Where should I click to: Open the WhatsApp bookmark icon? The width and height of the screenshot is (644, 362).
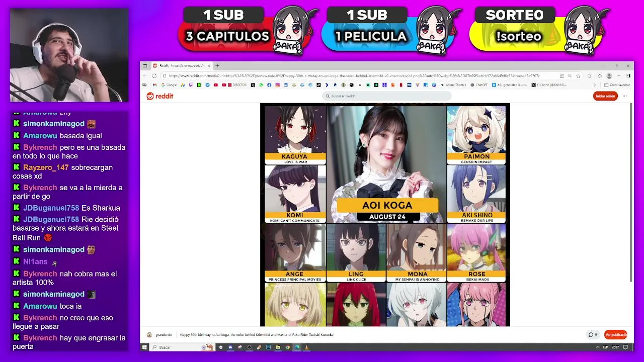tap(261, 85)
